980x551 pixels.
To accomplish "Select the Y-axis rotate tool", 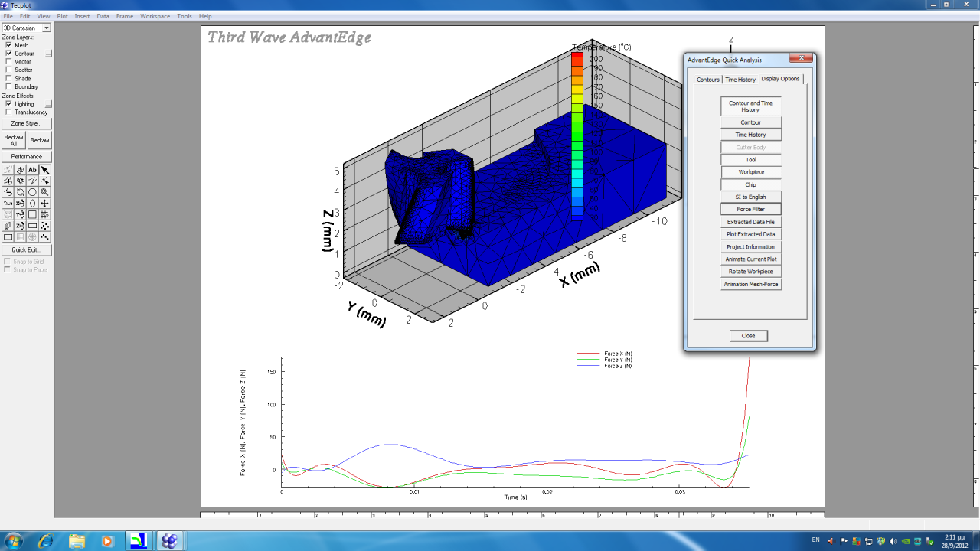I will point(20,214).
